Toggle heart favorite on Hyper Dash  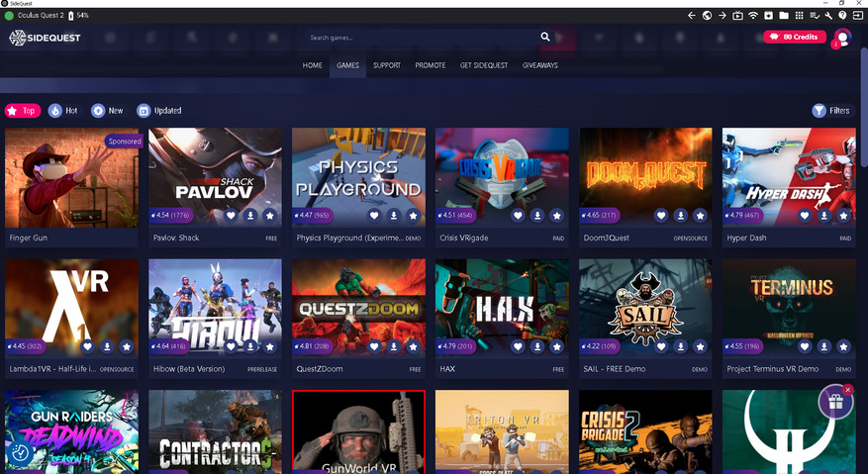coord(805,216)
